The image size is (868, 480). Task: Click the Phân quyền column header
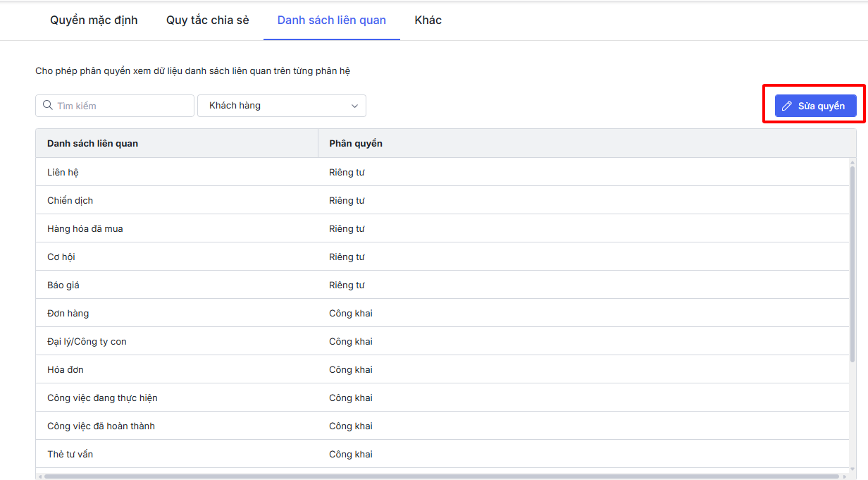[356, 144]
